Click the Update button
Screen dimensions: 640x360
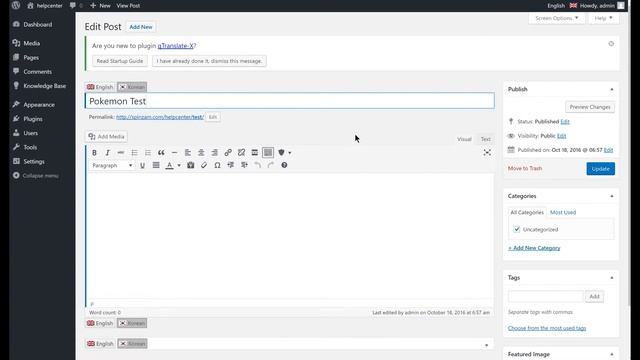pyautogui.click(x=600, y=169)
